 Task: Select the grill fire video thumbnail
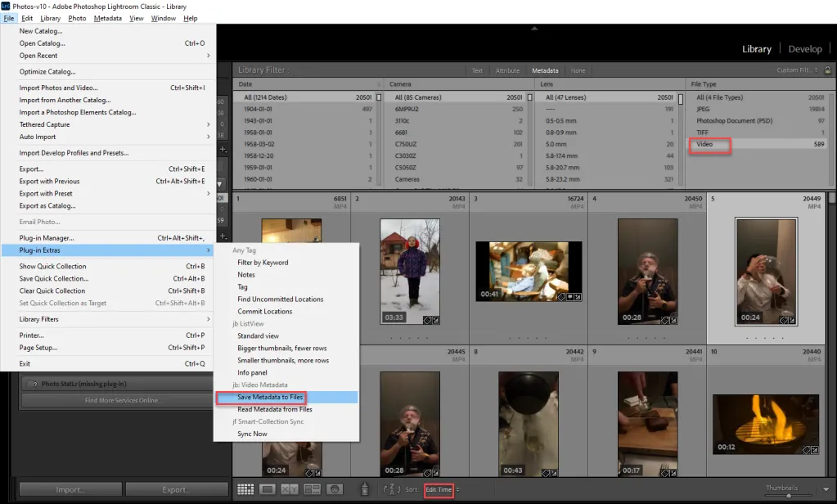[x=766, y=423]
